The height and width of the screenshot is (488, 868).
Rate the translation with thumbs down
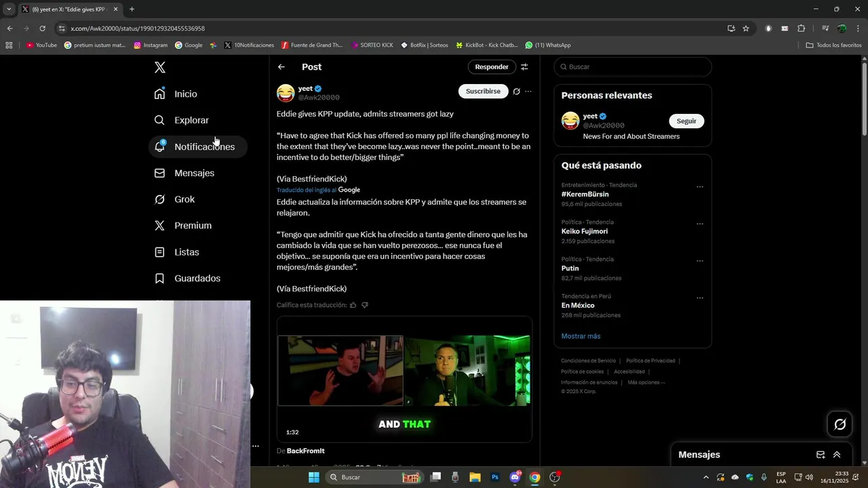pos(365,305)
